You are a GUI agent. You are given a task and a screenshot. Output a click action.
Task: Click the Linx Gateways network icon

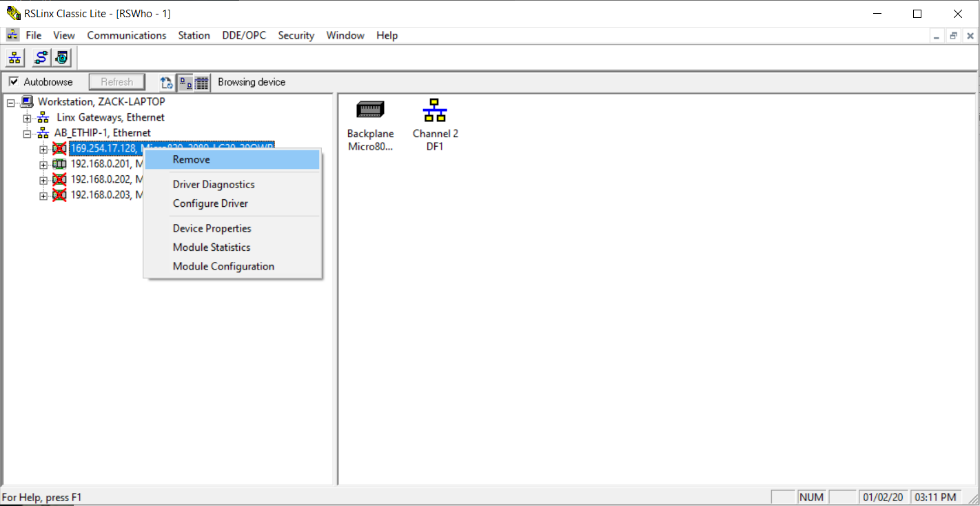(x=43, y=118)
